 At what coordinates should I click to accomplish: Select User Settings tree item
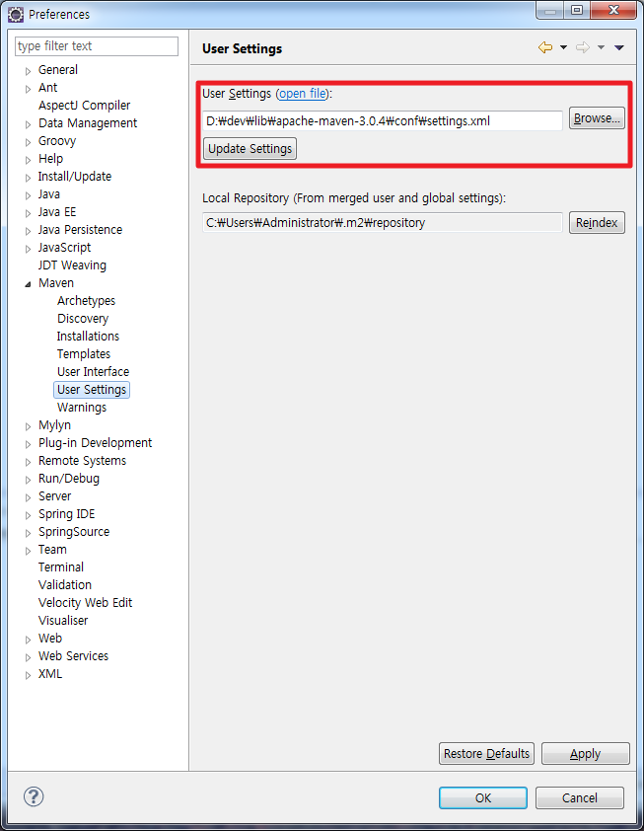[92, 390]
